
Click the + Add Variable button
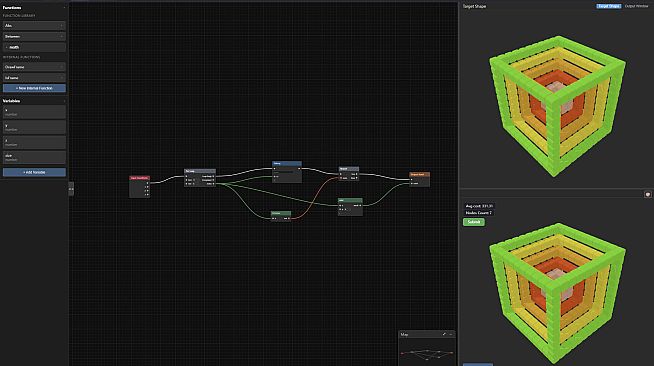(34, 172)
